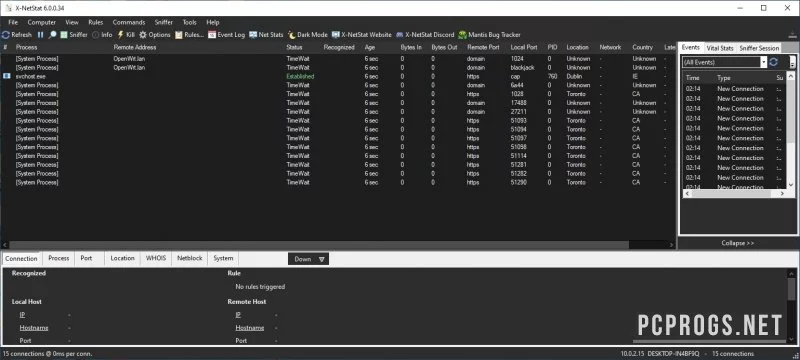Select the Netblock tab
The height and width of the screenshot is (360, 800).
point(190,258)
